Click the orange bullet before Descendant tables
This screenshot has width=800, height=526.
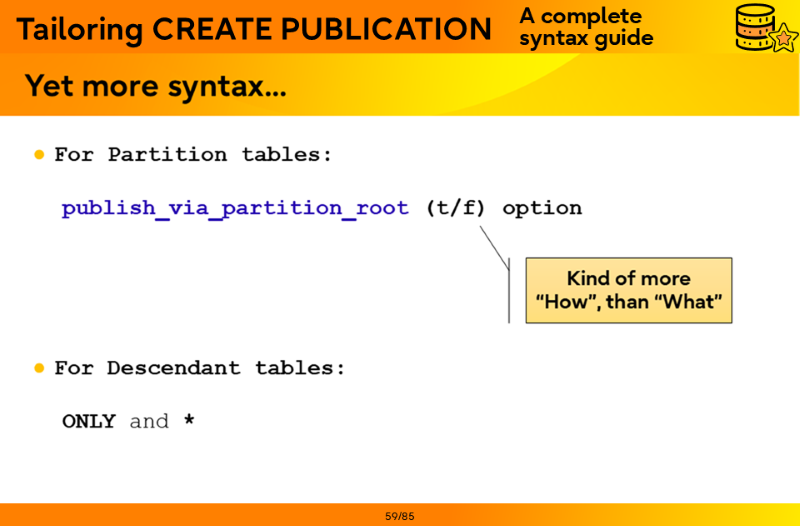pyautogui.click(x=40, y=368)
